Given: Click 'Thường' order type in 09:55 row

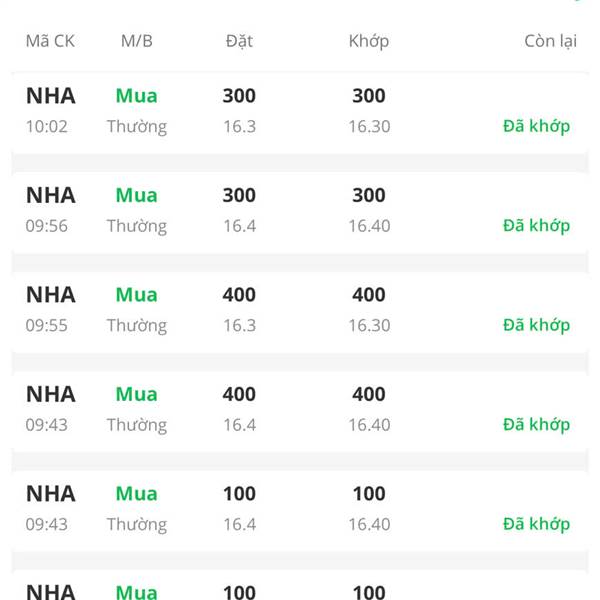Looking at the screenshot, I should [137, 326].
